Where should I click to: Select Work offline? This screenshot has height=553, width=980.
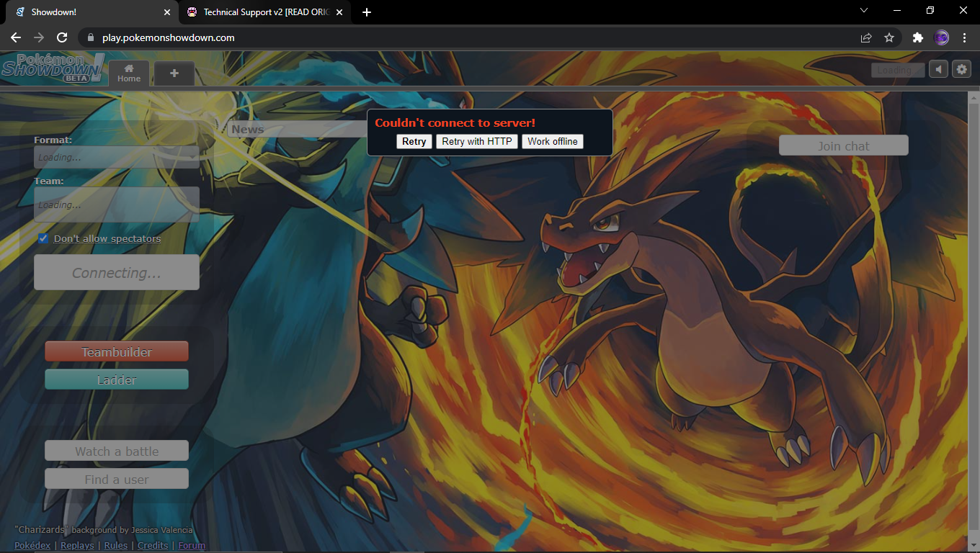click(x=553, y=141)
